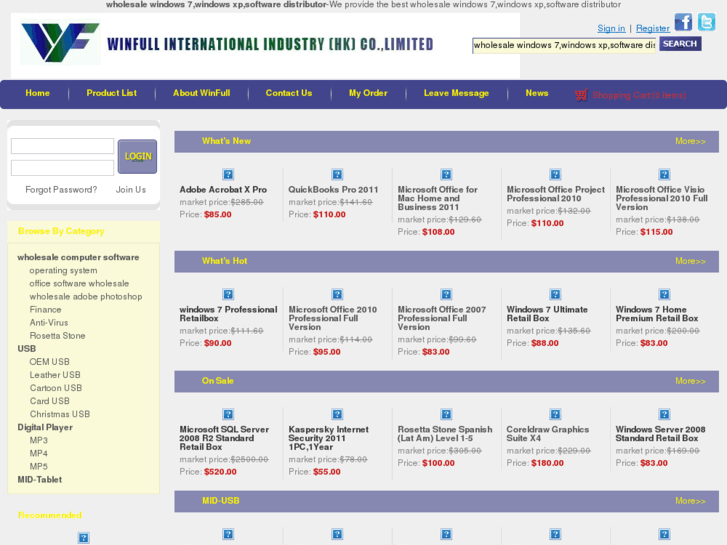727x545 pixels.
Task: Open Adobe Acrobat X Pro image placeholder
Action: [x=228, y=174]
